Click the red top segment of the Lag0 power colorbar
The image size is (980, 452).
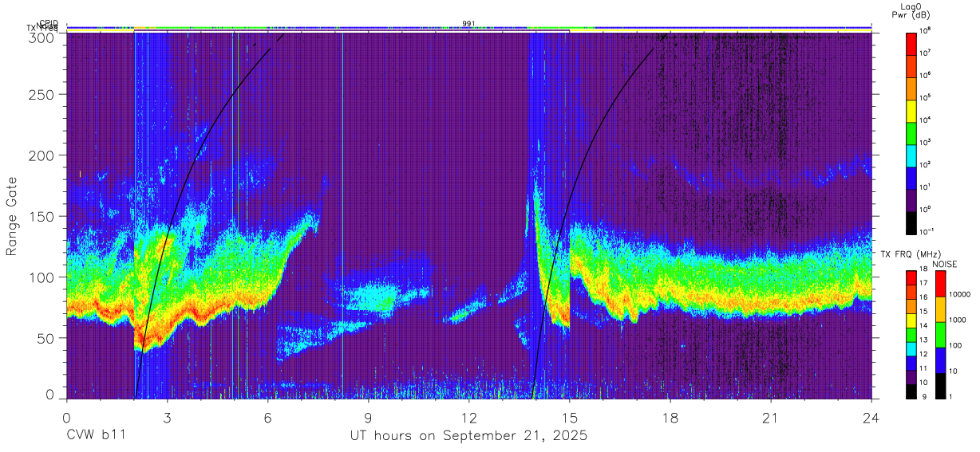click(x=911, y=42)
